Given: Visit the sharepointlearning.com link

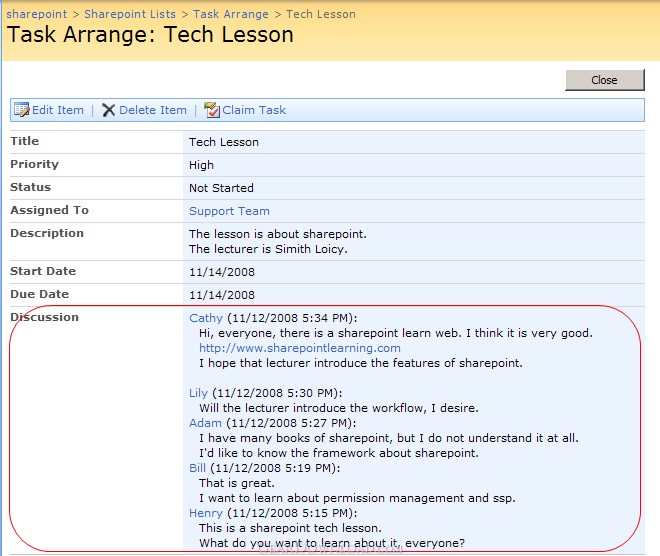Looking at the screenshot, I should tap(300, 348).
